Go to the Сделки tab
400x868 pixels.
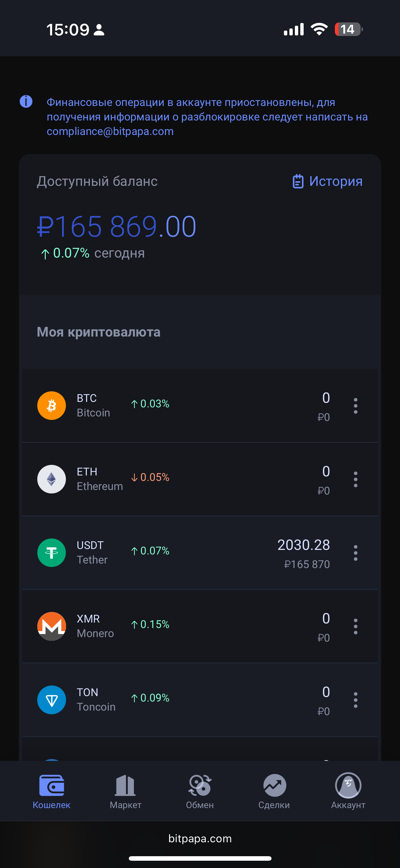pyautogui.click(x=274, y=791)
